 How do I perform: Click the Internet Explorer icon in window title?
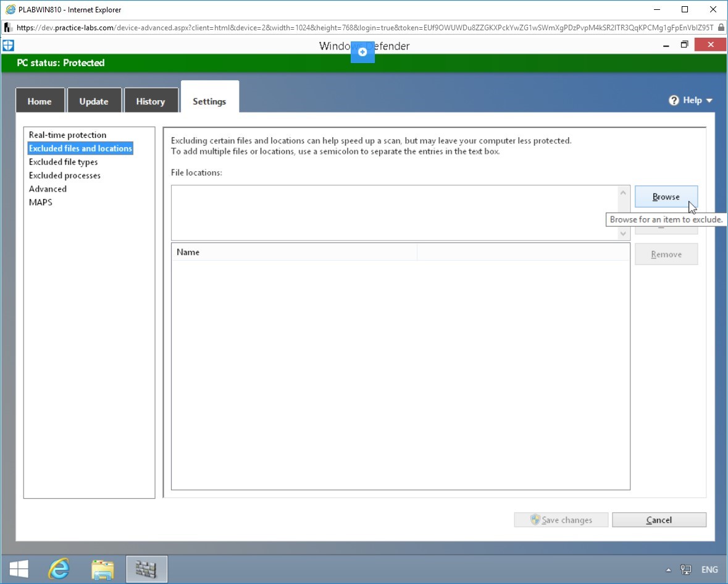(x=10, y=9)
